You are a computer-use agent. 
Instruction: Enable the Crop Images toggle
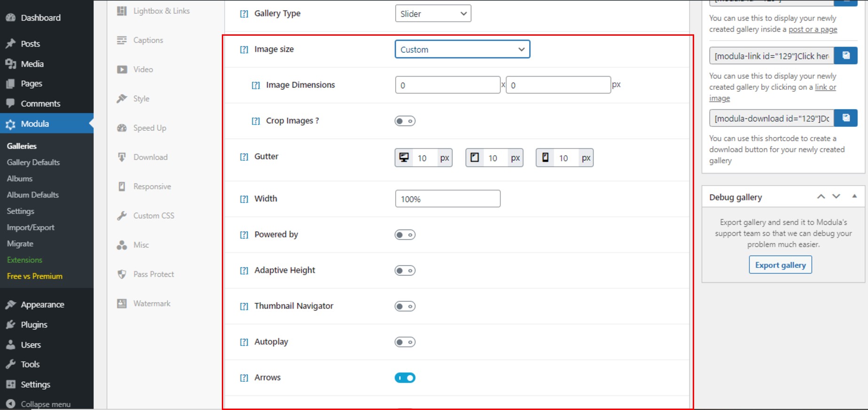coord(405,121)
